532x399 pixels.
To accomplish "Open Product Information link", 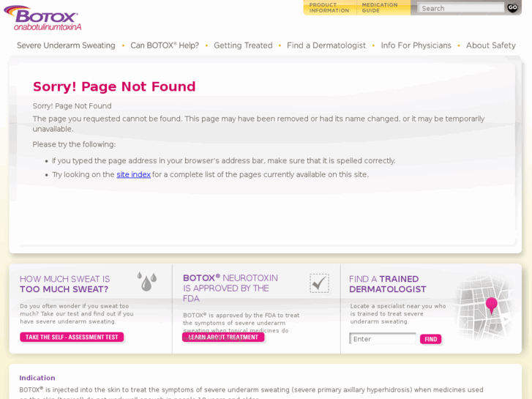I will coord(329,8).
